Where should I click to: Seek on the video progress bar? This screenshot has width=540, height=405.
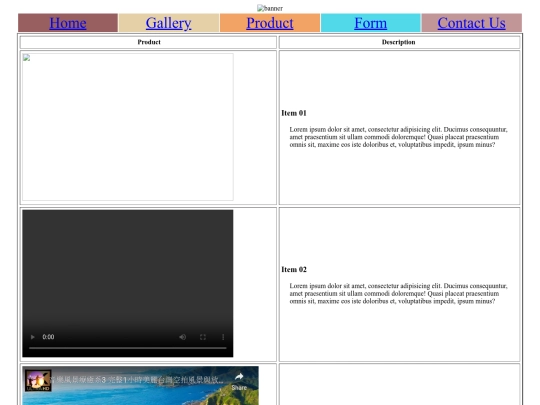click(x=128, y=348)
